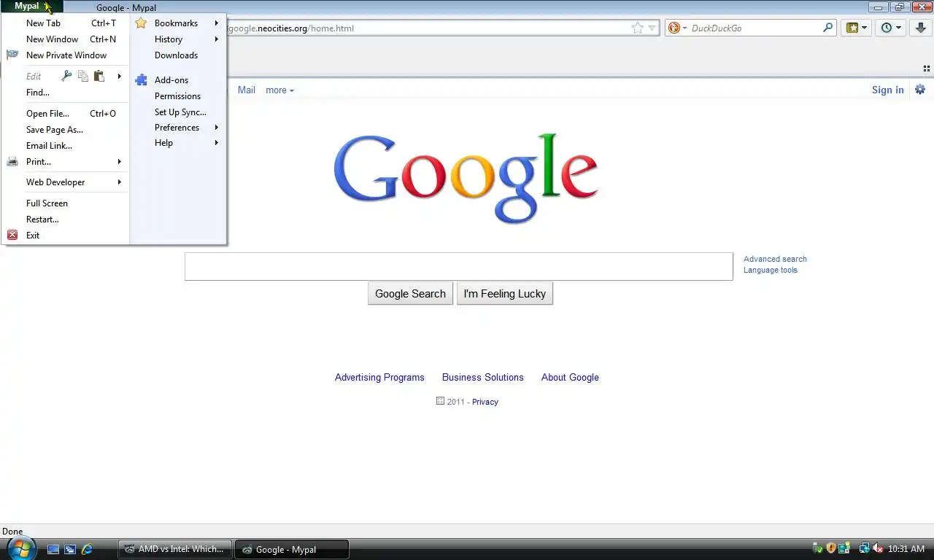This screenshot has height=560, width=934.
Task: Open the Windows Start orb
Action: [x=20, y=548]
